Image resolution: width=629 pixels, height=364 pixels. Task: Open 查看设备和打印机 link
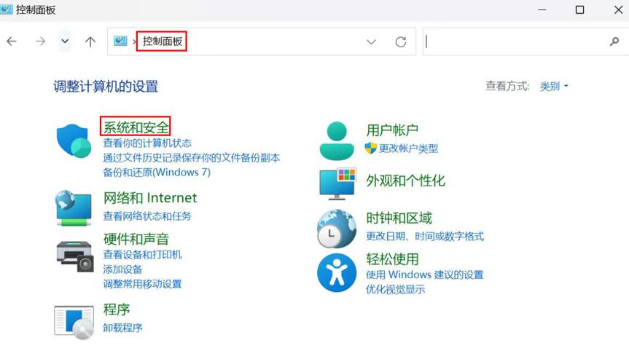click(x=142, y=255)
